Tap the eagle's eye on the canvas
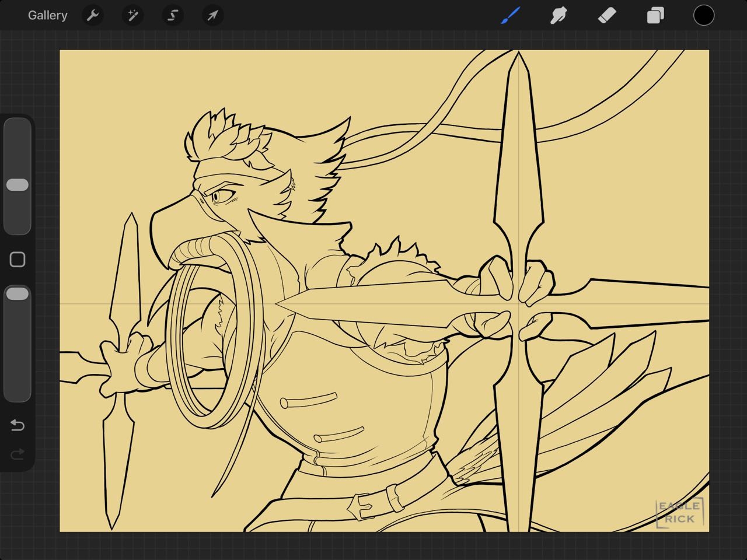Image resolution: width=747 pixels, height=560 pixels. [220, 196]
